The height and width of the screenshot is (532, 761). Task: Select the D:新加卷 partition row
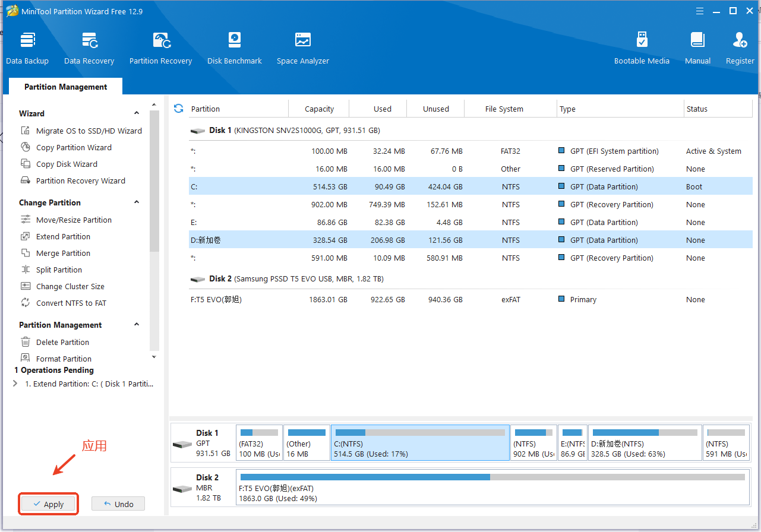[x=471, y=240]
